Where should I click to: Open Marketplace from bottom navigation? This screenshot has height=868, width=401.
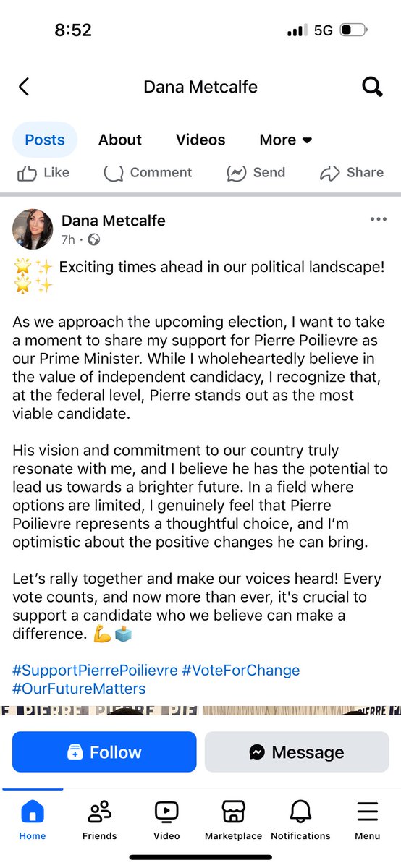coord(233,821)
